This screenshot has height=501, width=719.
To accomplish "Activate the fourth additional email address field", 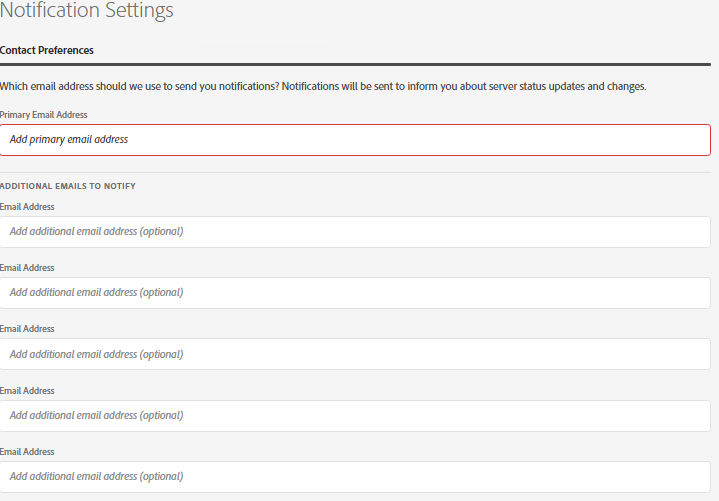I will tap(355, 416).
